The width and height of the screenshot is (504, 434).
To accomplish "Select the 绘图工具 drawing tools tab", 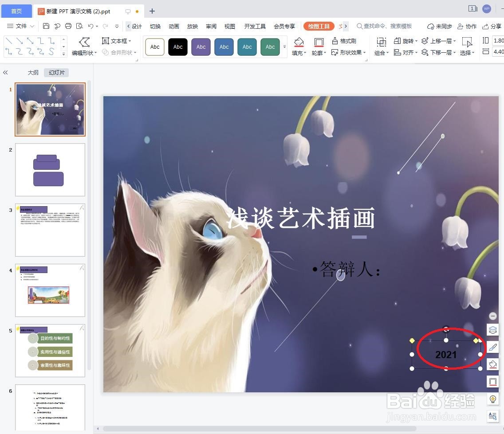I will (319, 26).
